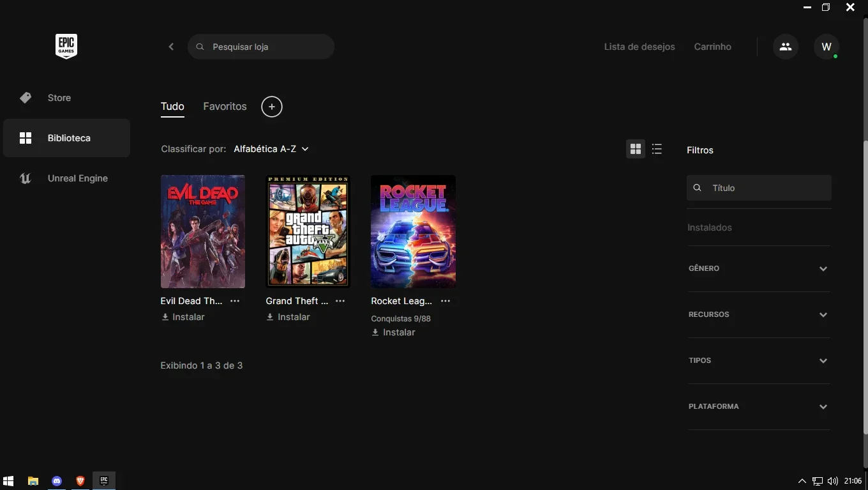868x490 pixels.
Task: Open Store in the sidebar
Action: pos(66,98)
